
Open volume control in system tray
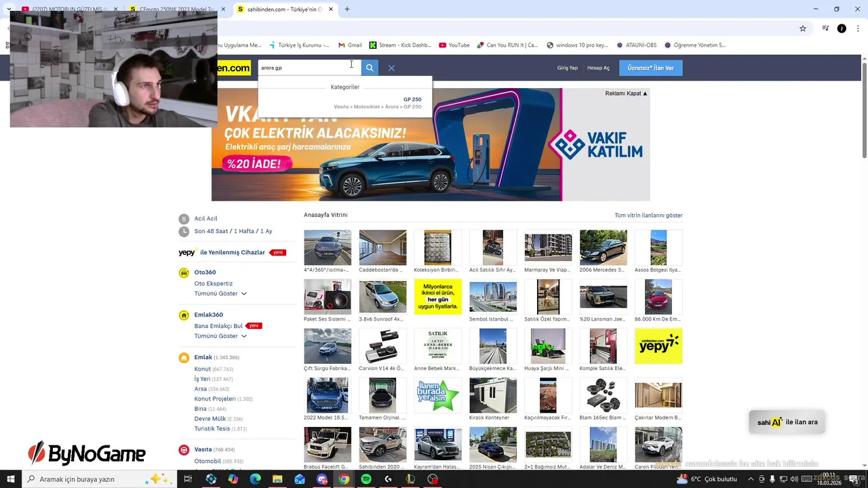click(794, 479)
